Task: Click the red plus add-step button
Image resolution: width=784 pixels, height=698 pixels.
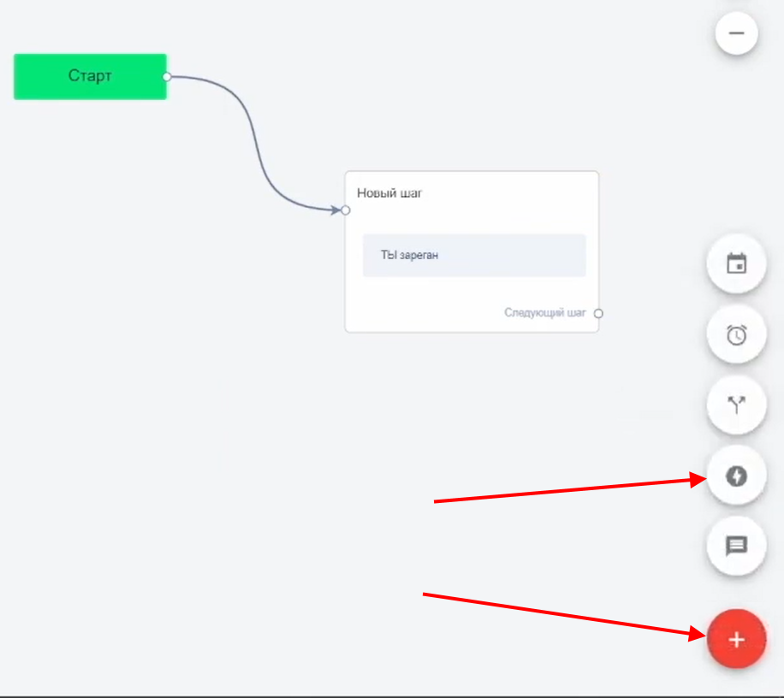Action: coord(736,639)
